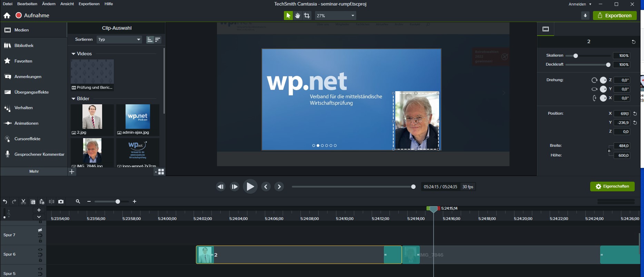Click the playback scrubber slider handle

413,187
